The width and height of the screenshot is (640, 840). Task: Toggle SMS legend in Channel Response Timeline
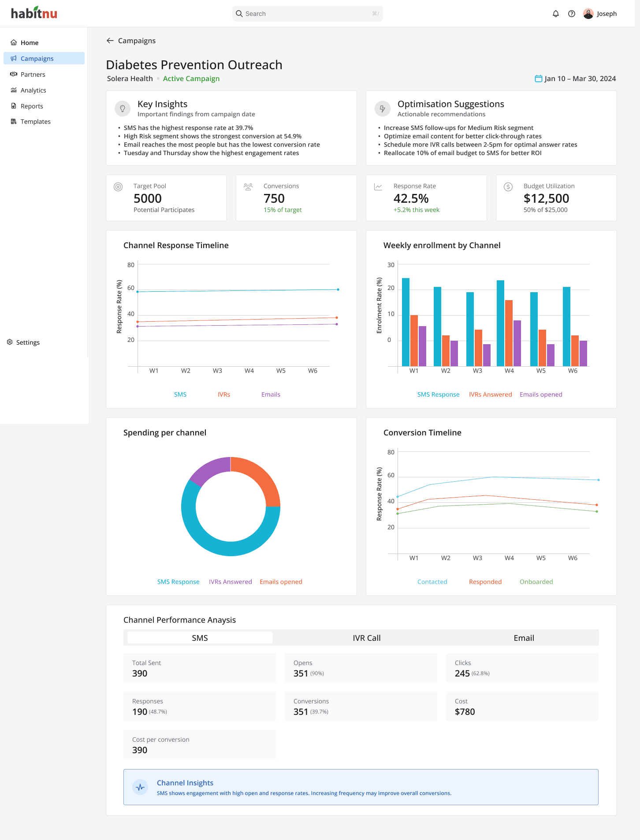[180, 394]
